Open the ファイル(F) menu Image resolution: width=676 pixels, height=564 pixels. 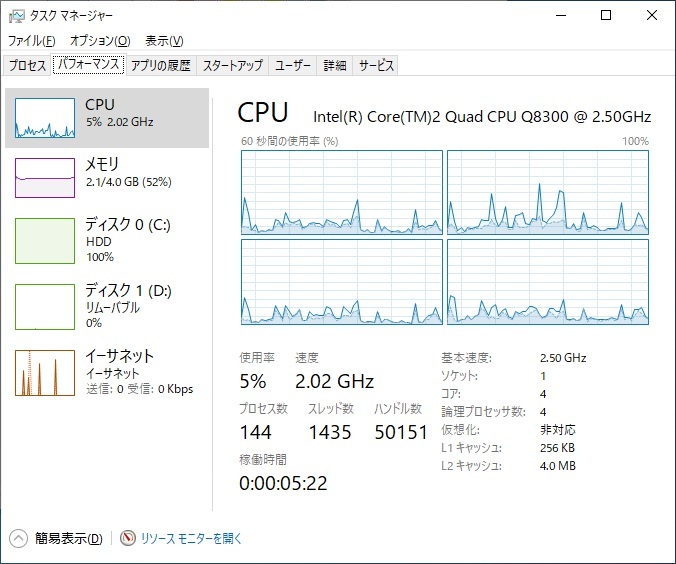pos(33,41)
